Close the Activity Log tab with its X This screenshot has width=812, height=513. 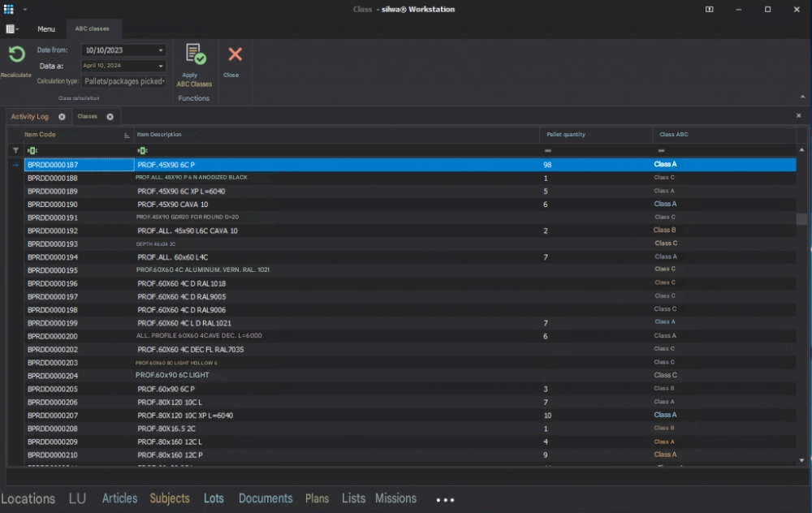(x=62, y=116)
